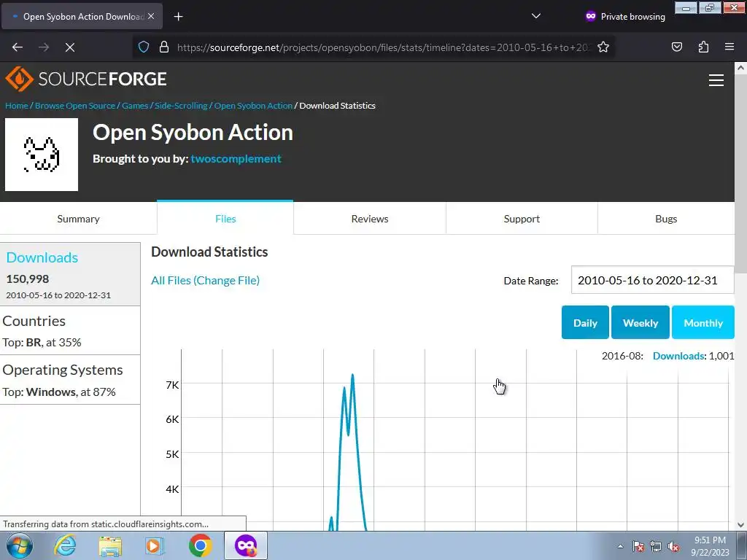Click scrollbar up arrow
This screenshot has width=747, height=560.
pyautogui.click(x=740, y=68)
